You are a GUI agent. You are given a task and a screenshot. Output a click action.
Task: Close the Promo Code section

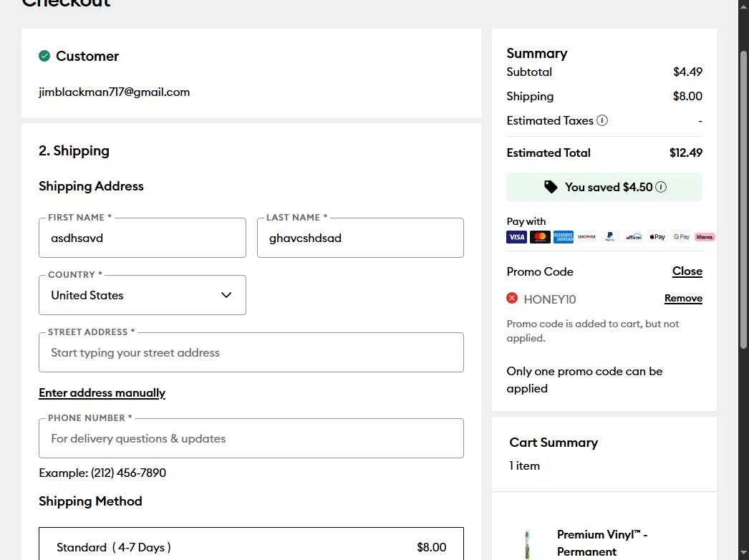pyautogui.click(x=687, y=271)
